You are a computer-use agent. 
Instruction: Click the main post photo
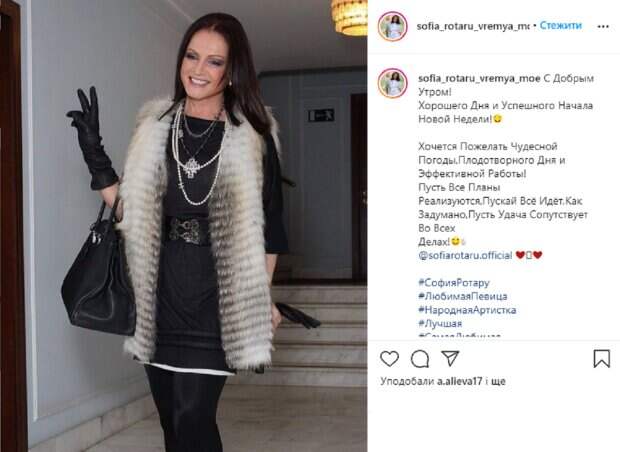pyautogui.click(x=183, y=226)
